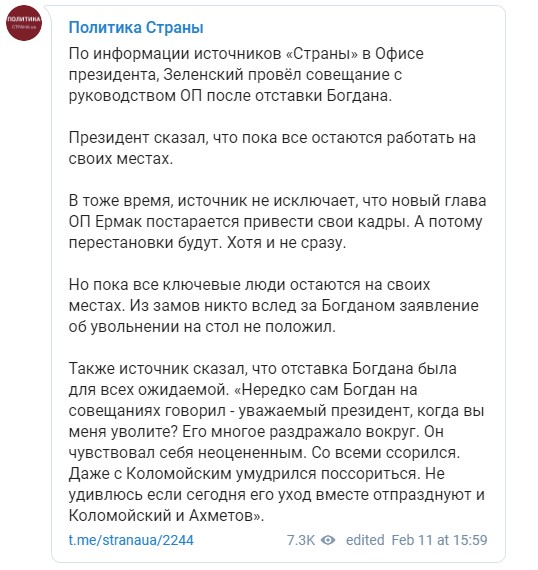Click the phrase "своих местах." in second paragraph
The width and height of the screenshot is (538, 570).
click(121, 159)
